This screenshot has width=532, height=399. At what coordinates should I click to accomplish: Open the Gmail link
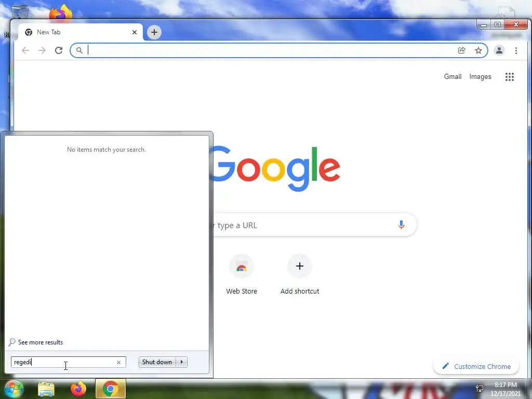point(453,77)
